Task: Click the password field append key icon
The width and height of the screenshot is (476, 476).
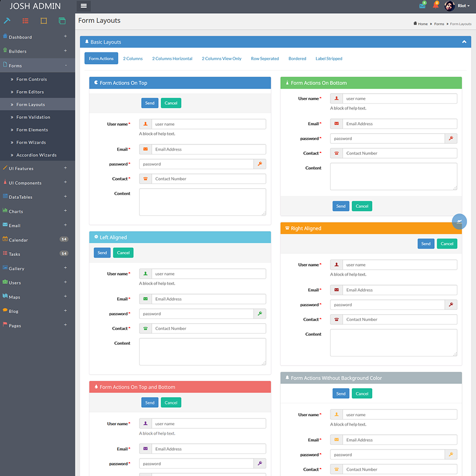Action: (260, 164)
